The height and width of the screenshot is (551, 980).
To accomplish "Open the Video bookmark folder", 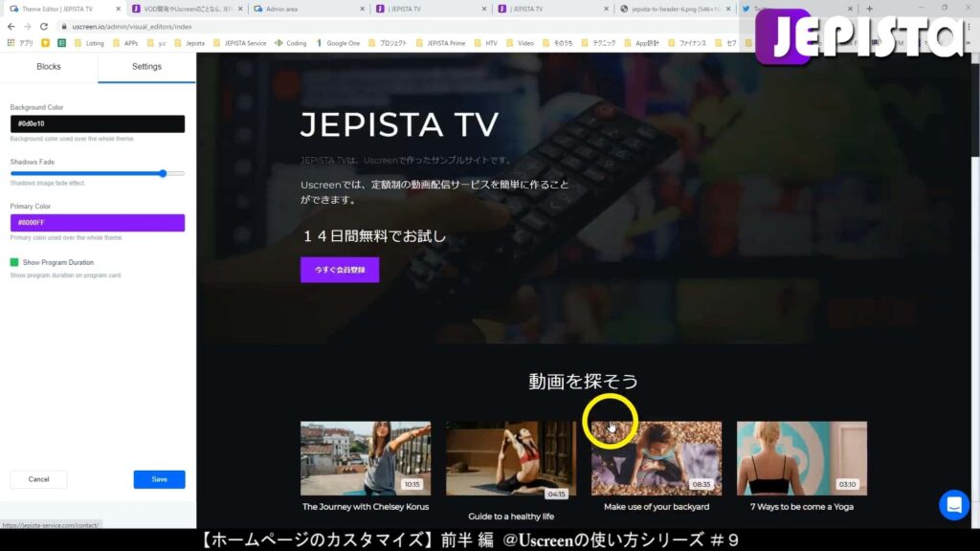I will point(520,43).
